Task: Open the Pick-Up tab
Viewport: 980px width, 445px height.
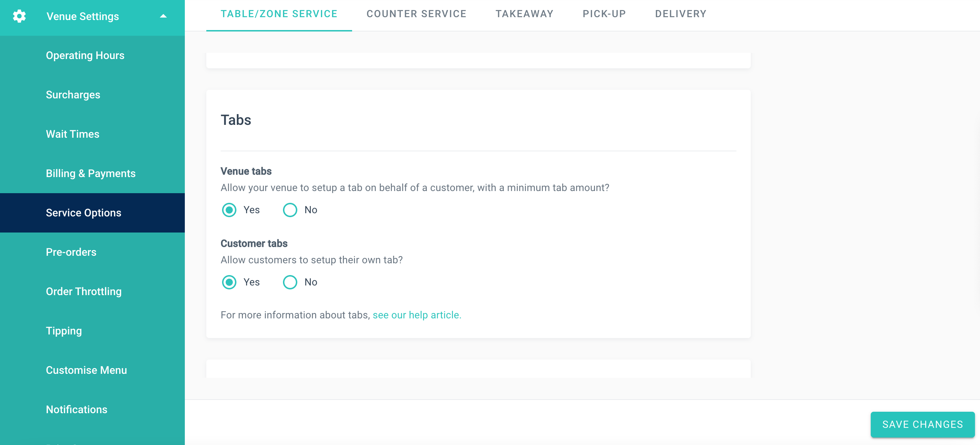Action: pyautogui.click(x=604, y=14)
